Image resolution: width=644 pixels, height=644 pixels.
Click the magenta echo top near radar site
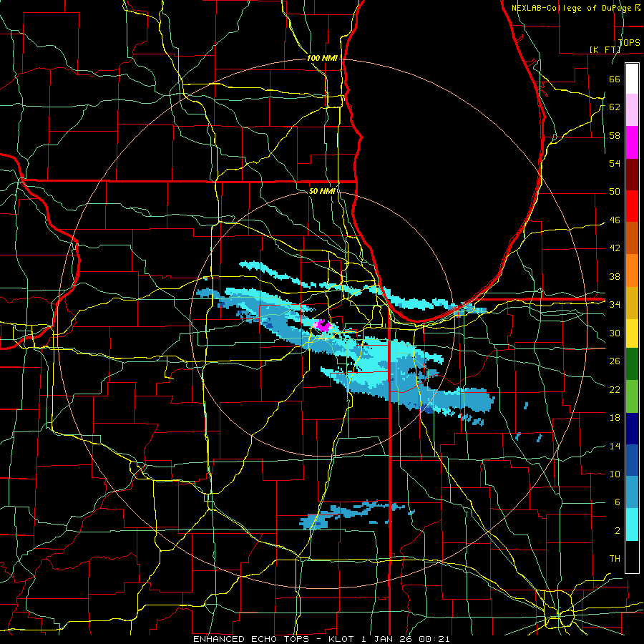coord(323,325)
